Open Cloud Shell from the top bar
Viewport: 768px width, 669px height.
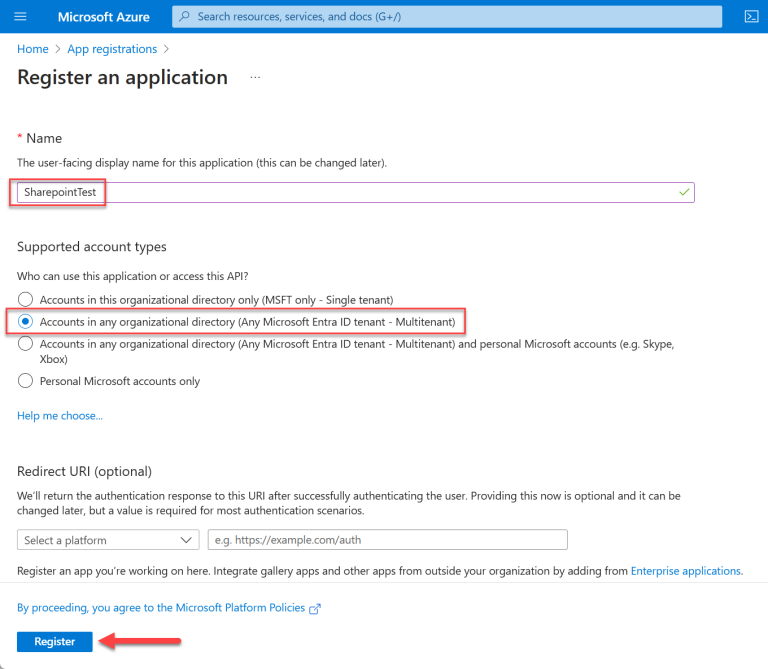[751, 17]
